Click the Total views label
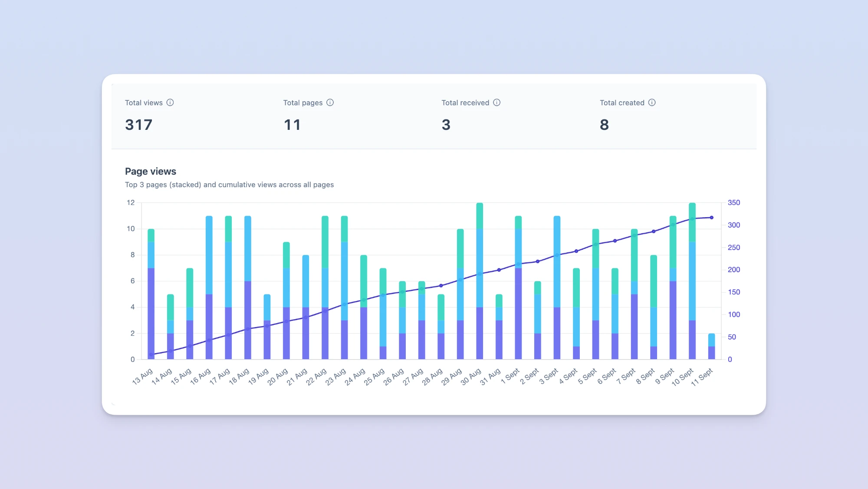Viewport: 868px width, 489px height. coord(144,103)
